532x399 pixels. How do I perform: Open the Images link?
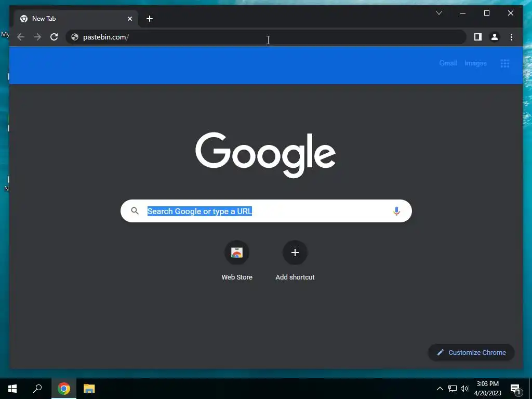475,63
